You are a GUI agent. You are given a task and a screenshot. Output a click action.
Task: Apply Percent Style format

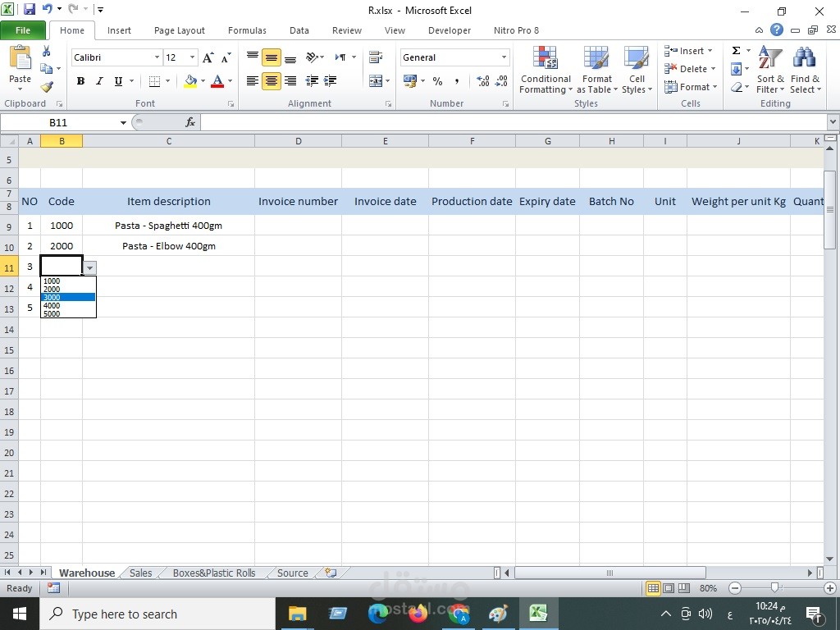point(438,81)
